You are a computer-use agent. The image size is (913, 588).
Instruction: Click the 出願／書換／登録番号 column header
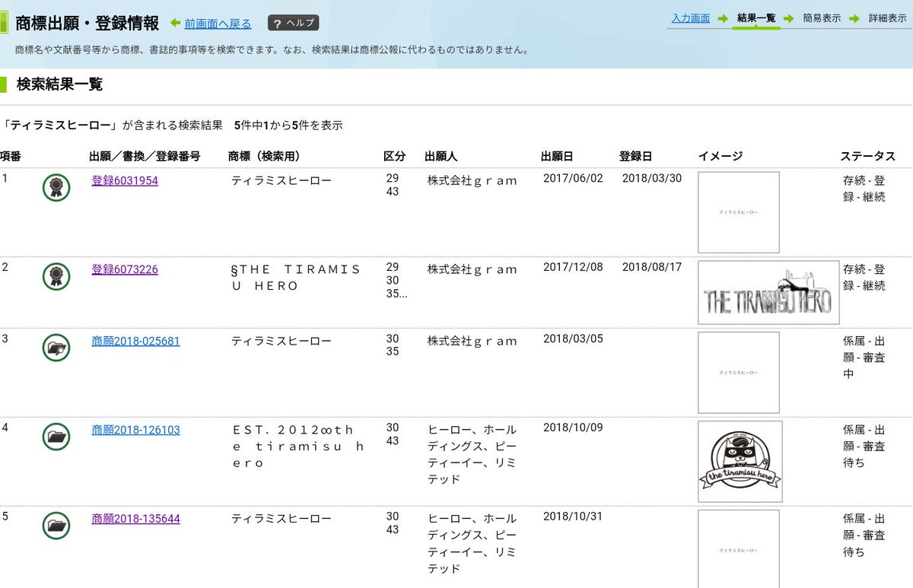pyautogui.click(x=145, y=157)
